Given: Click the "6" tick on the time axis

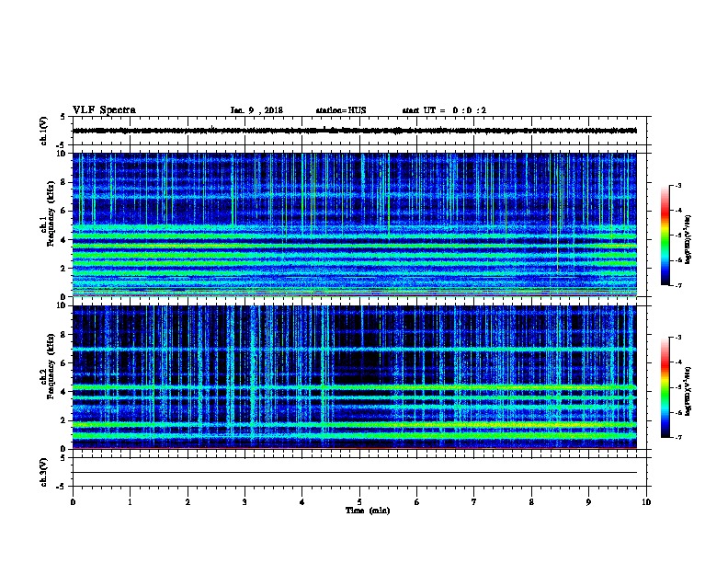Looking at the screenshot, I should pos(417,501).
